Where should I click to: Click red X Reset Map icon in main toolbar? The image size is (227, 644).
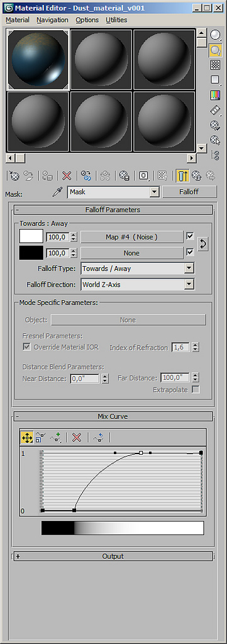coord(67,176)
